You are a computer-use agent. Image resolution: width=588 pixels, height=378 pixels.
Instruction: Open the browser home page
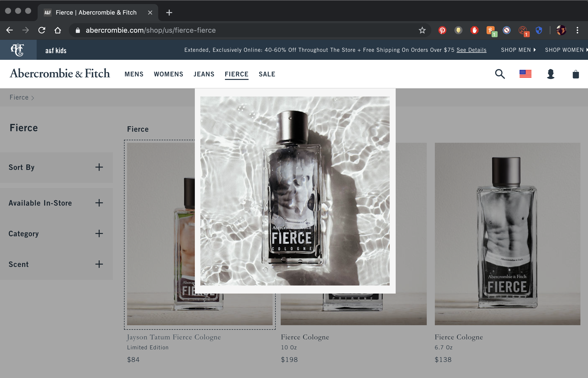click(x=58, y=30)
